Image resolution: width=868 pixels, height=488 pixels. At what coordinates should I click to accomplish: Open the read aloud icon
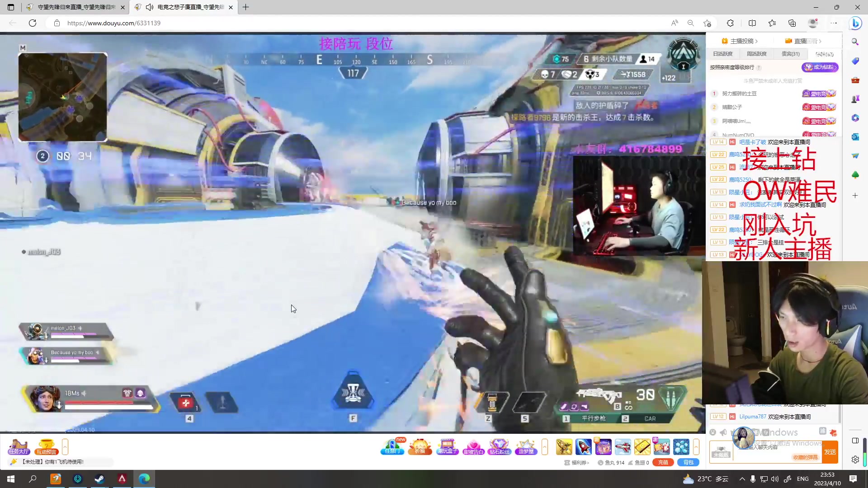[675, 23]
